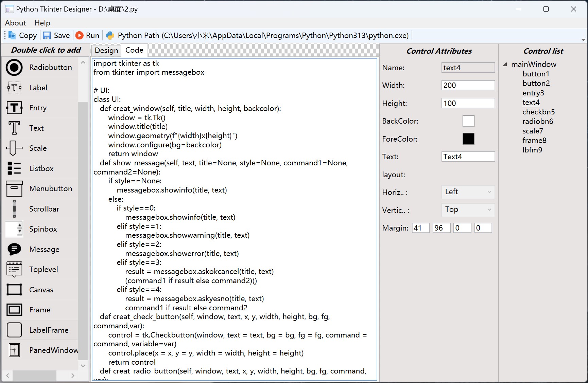Image resolution: width=588 pixels, height=383 pixels.
Task: Select checkbn5 in the Control list
Action: click(538, 112)
